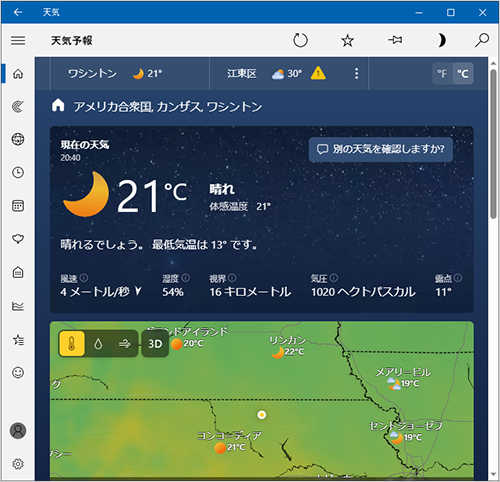
Task: Open the three-dot more options menu
Action: (x=356, y=74)
